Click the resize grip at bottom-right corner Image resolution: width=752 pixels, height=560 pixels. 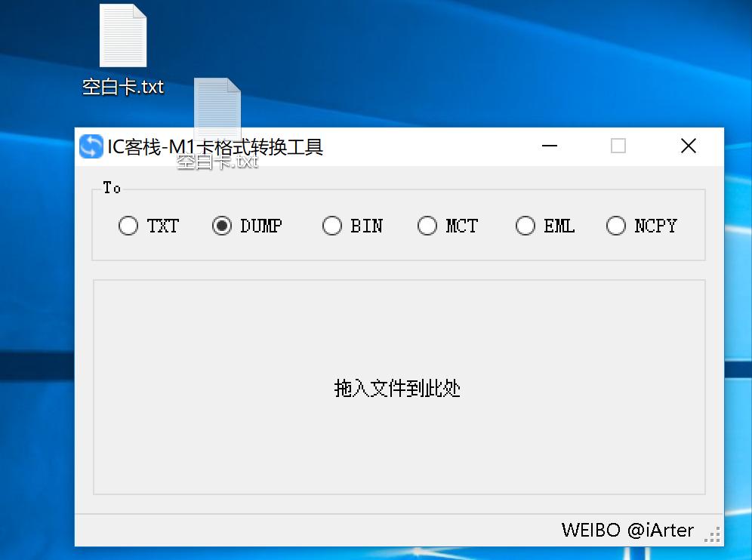pos(712,534)
